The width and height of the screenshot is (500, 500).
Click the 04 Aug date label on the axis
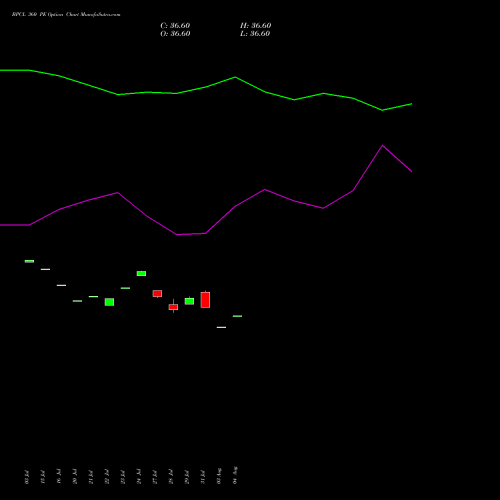(x=235, y=475)
